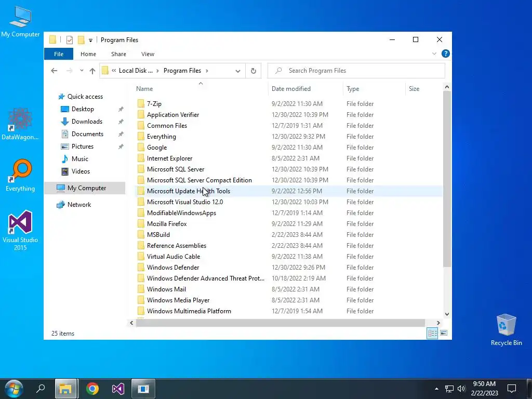Viewport: 532px width, 399px height.
Task: Switch to Large icons view button
Action: tap(444, 333)
